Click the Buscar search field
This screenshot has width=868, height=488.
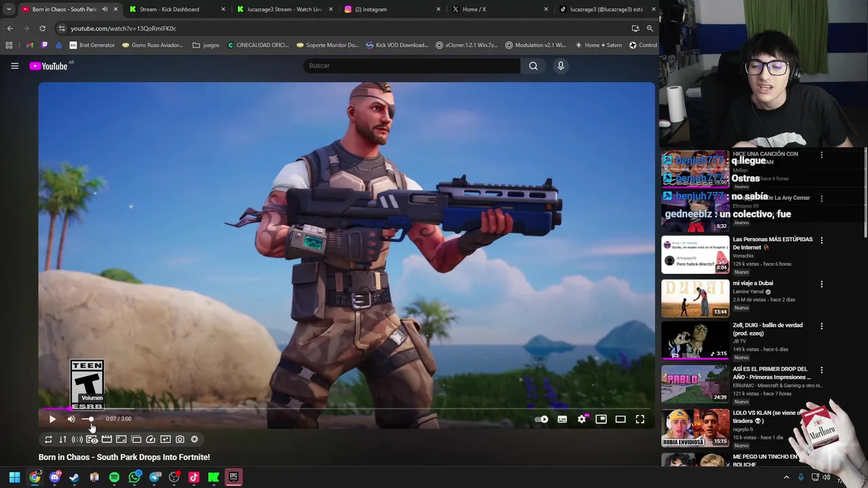[x=411, y=66]
